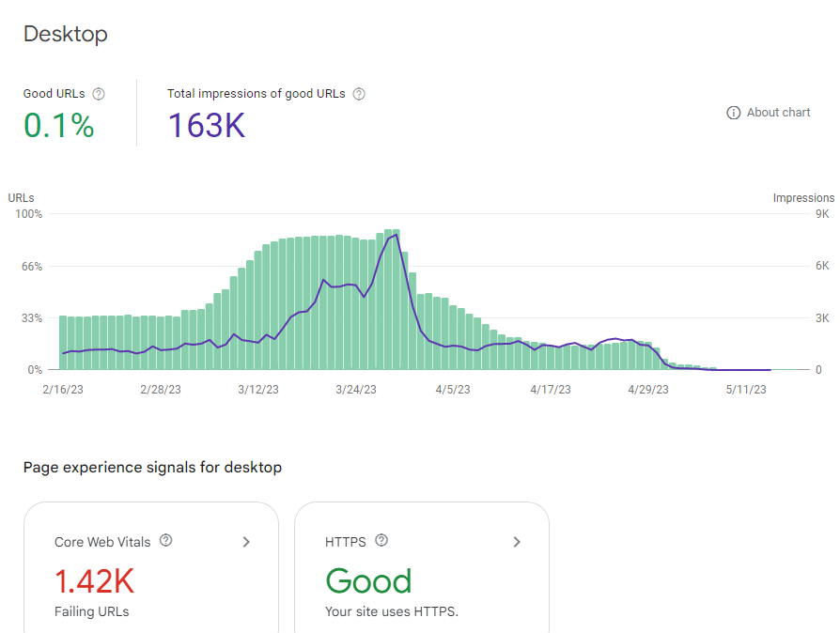Click the Page experience signals for desktop heading

[x=152, y=468]
